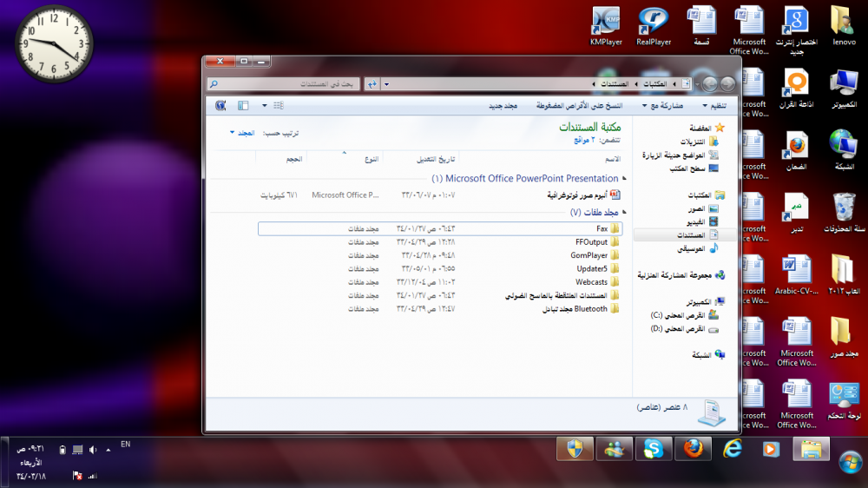Click the volume icon in system tray
The height and width of the screenshot is (488, 868).
click(x=93, y=450)
